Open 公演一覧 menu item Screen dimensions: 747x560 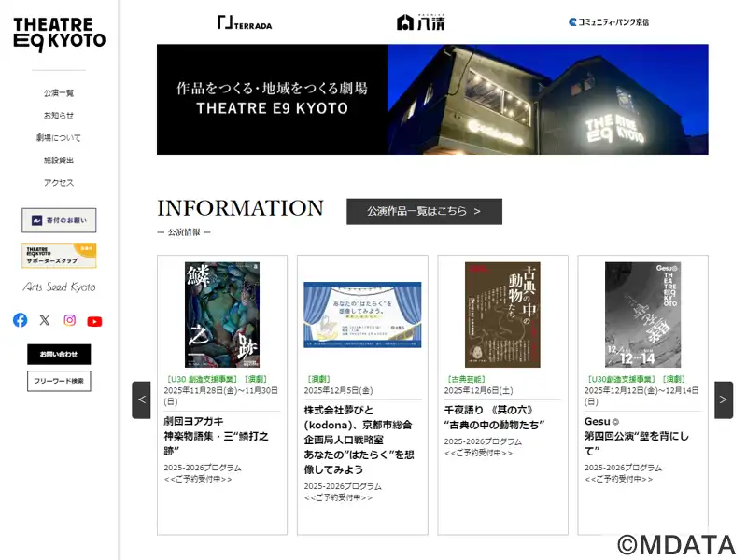[59, 92]
